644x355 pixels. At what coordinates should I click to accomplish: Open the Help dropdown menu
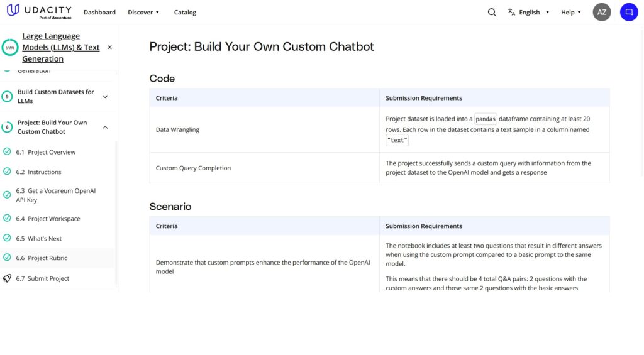pyautogui.click(x=571, y=13)
